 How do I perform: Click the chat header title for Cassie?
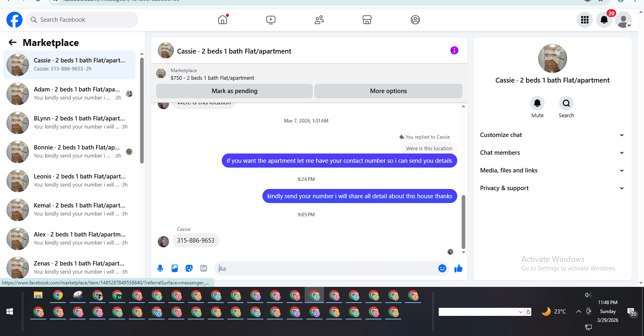pyautogui.click(x=234, y=51)
